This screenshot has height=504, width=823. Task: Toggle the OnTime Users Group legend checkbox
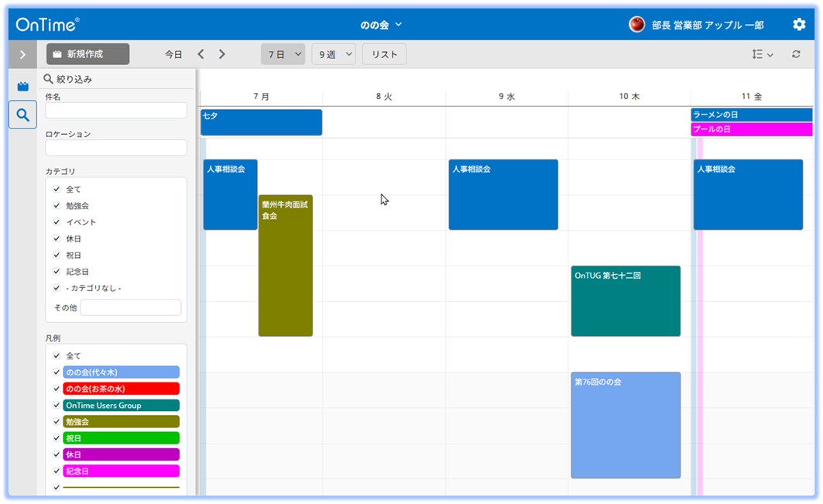click(57, 406)
